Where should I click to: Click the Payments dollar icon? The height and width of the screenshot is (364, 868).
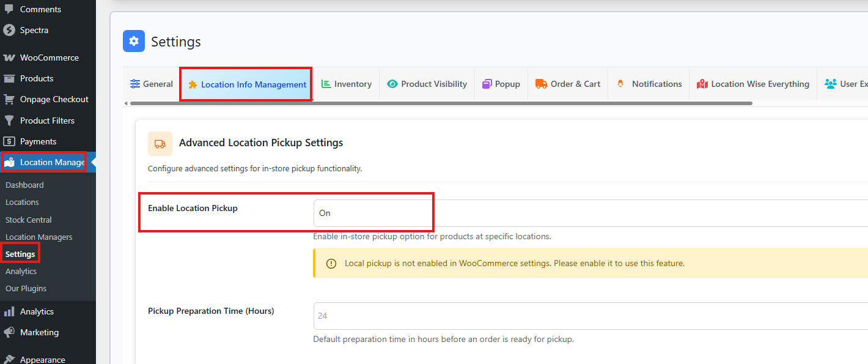tap(9, 141)
